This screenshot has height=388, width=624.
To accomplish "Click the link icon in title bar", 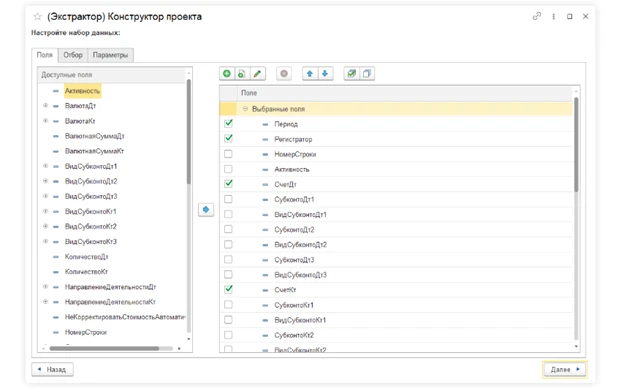I will (x=537, y=16).
